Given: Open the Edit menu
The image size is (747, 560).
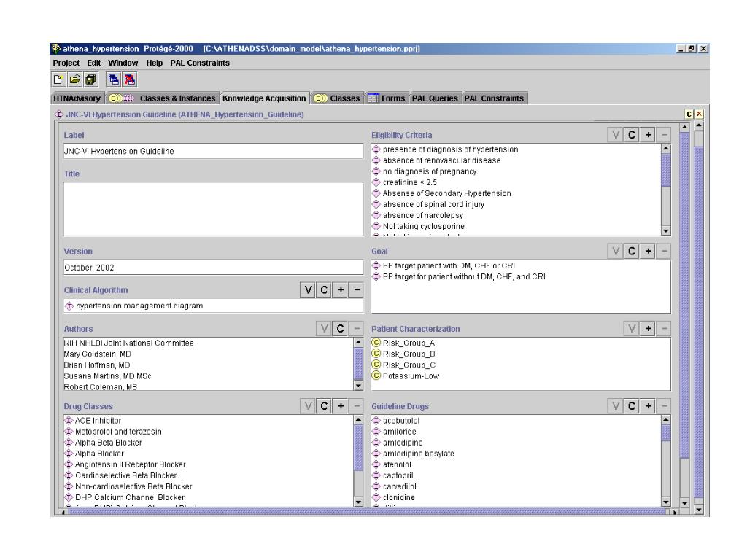Looking at the screenshot, I should [x=94, y=63].
